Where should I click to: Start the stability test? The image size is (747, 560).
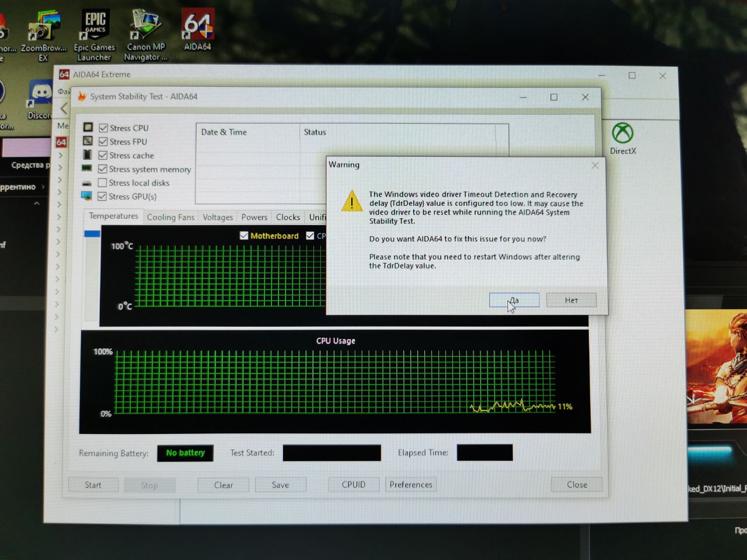[93, 485]
